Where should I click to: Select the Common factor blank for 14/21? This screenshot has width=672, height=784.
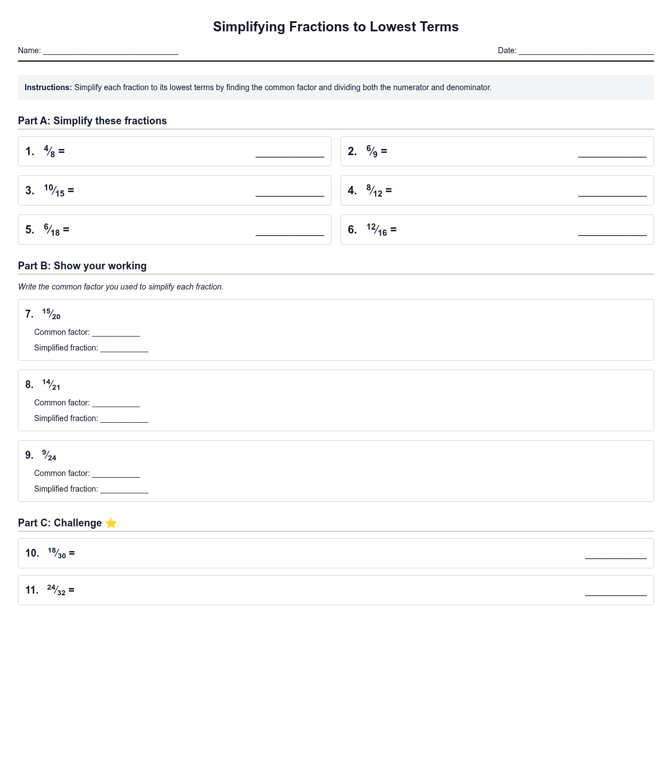[116, 403]
